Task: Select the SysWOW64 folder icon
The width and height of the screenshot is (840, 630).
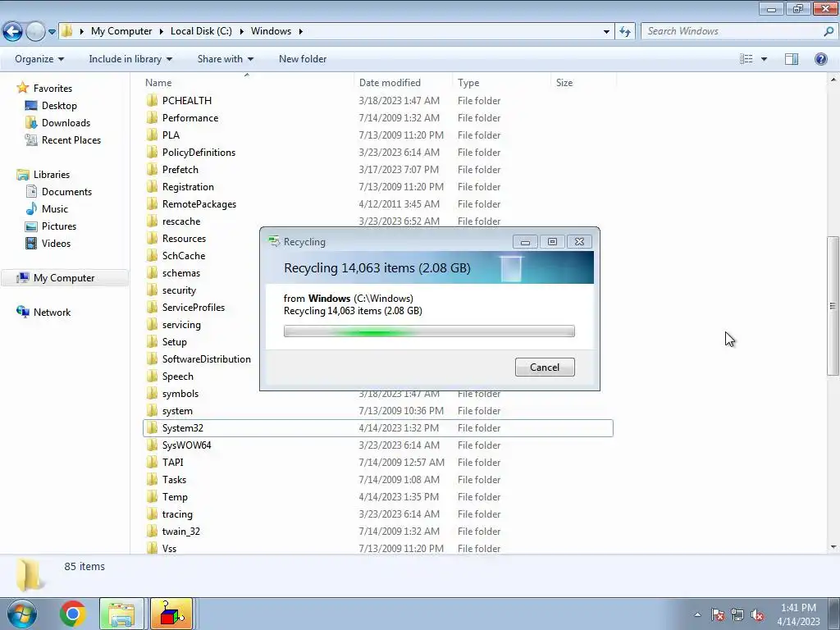Action: [x=152, y=445]
